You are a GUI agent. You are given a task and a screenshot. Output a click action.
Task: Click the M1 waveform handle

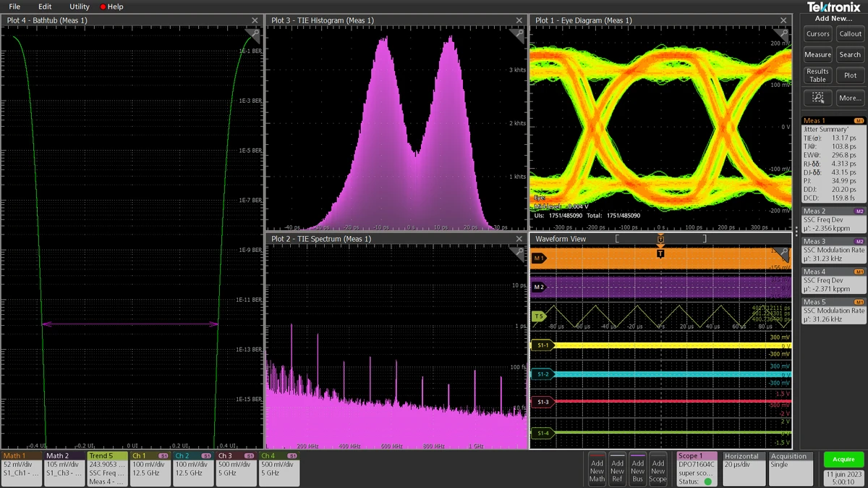coord(538,258)
